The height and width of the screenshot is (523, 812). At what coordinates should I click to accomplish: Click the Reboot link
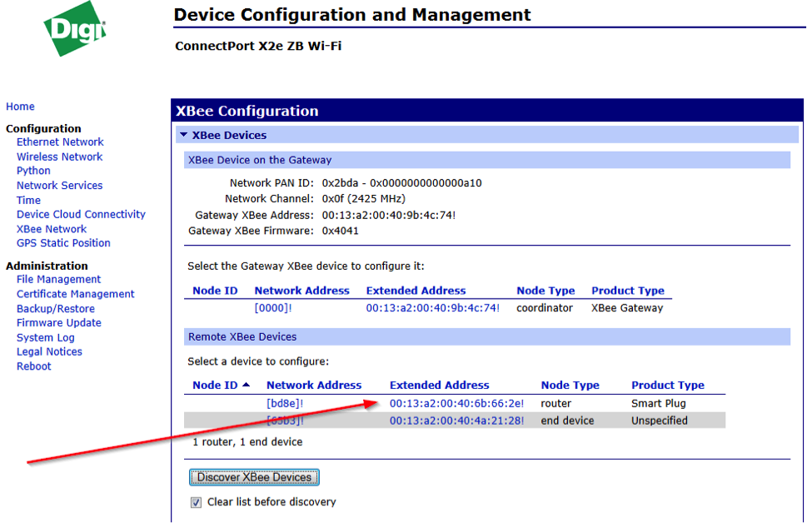(x=33, y=366)
